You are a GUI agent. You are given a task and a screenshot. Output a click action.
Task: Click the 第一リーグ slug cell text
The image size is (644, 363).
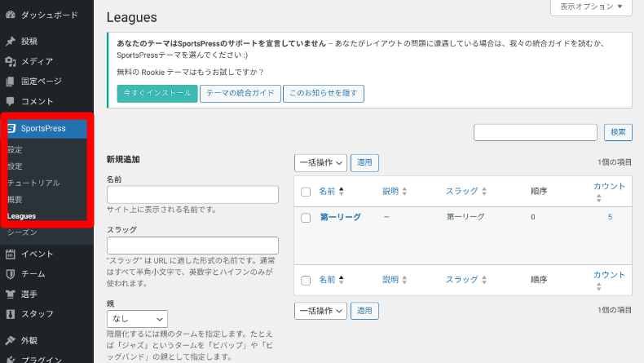[x=465, y=217]
